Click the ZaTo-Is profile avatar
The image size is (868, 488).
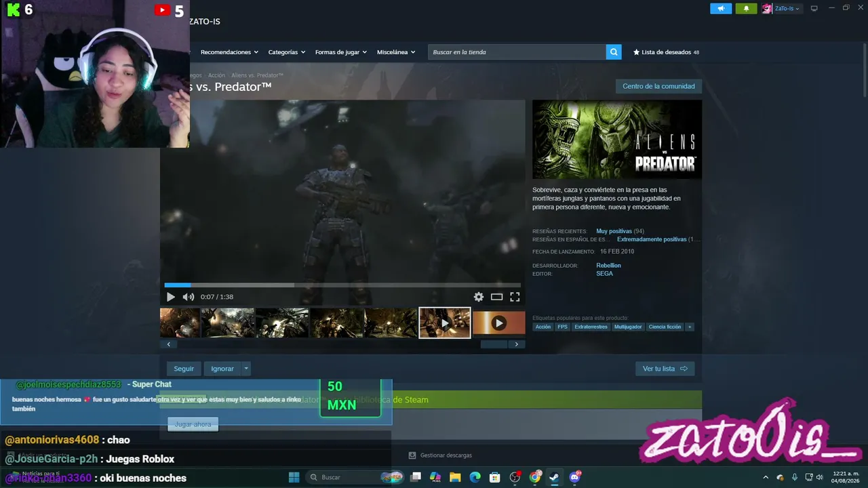pyautogui.click(x=767, y=8)
